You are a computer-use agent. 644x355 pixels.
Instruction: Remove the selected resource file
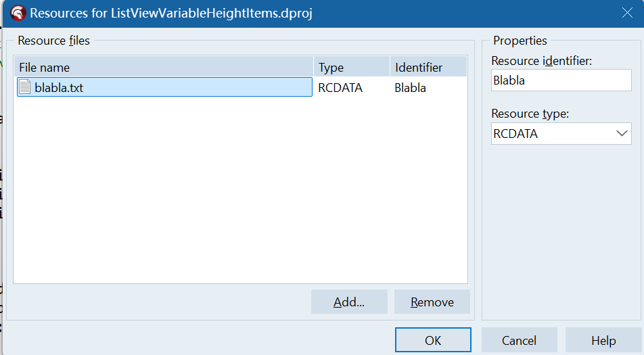coord(432,302)
